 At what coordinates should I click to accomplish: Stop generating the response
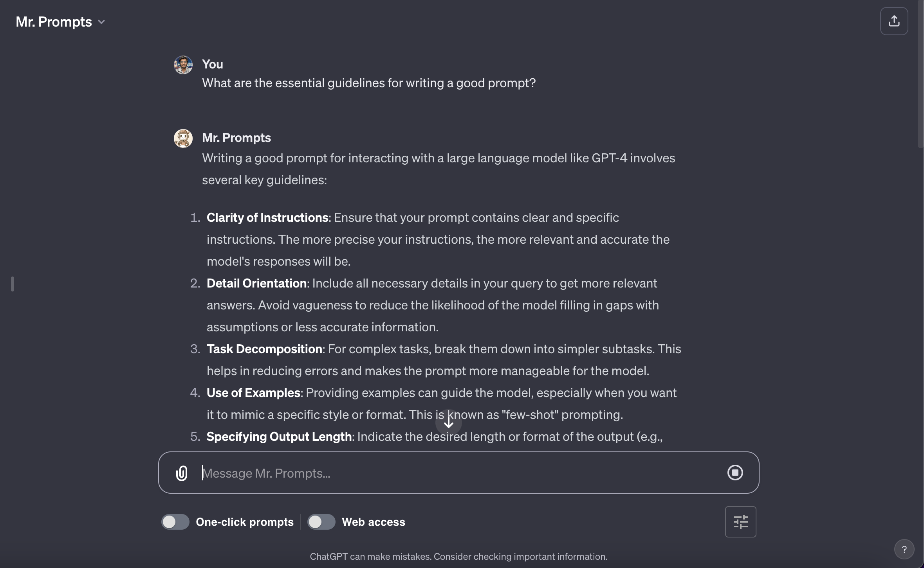coord(735,473)
